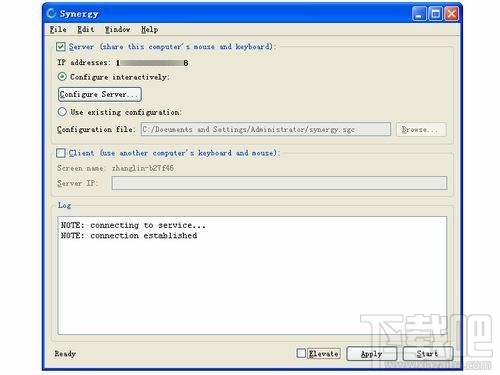The width and height of the screenshot is (500, 375).
Task: Select Configure interactively radio button
Action: pyautogui.click(x=62, y=77)
